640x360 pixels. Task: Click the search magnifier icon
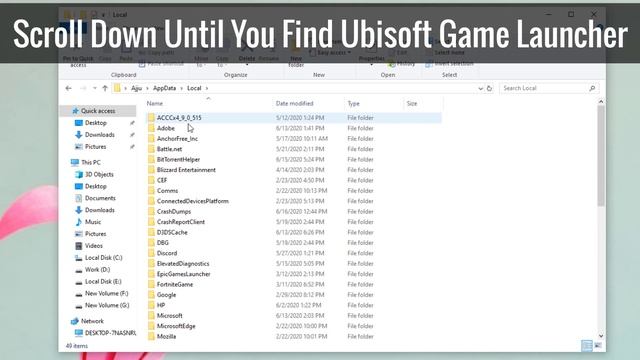click(592, 88)
